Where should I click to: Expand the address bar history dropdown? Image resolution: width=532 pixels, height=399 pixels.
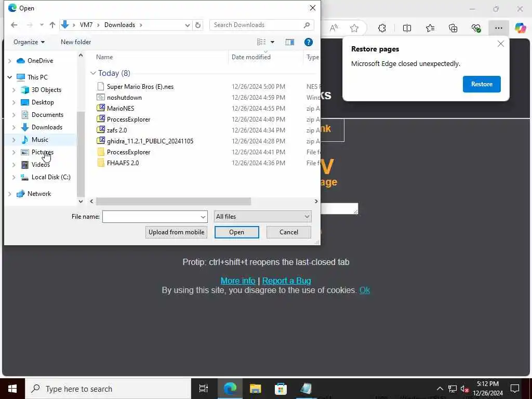(x=187, y=25)
